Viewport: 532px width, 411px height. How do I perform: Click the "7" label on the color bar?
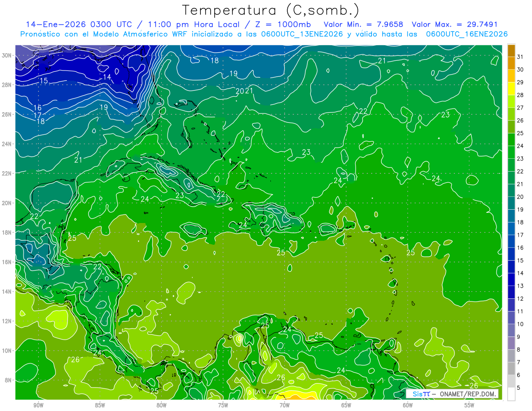(x=519, y=362)
